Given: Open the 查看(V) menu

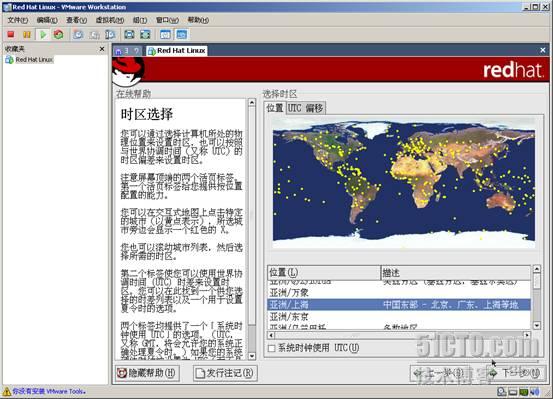Looking at the screenshot, I should [x=77, y=20].
